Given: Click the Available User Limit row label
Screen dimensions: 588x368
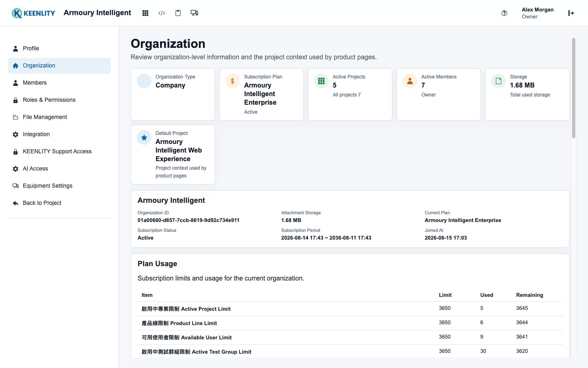Looking at the screenshot, I should (x=187, y=338).
